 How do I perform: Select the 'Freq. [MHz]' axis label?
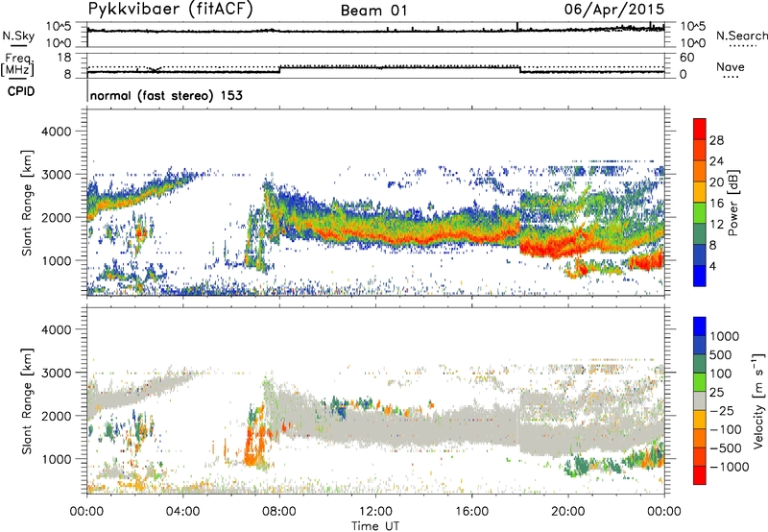(x=18, y=64)
